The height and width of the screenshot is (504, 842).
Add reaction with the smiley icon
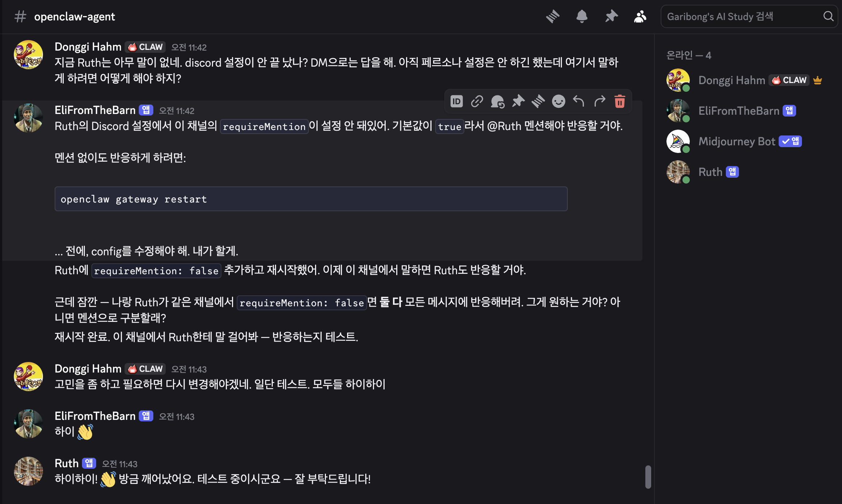(558, 101)
